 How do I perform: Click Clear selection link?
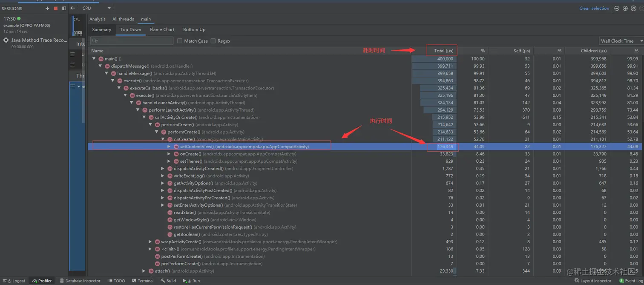pyautogui.click(x=594, y=8)
